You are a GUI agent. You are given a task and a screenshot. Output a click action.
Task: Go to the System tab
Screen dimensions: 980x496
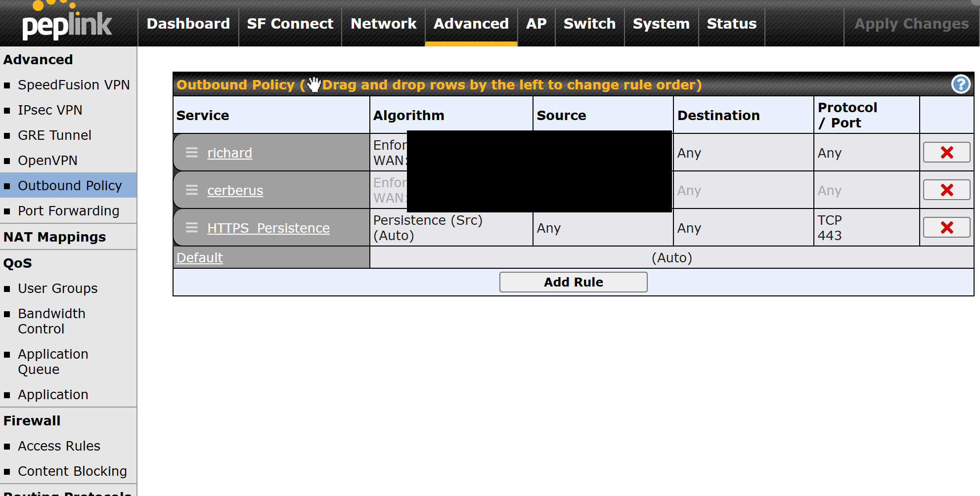[661, 24]
